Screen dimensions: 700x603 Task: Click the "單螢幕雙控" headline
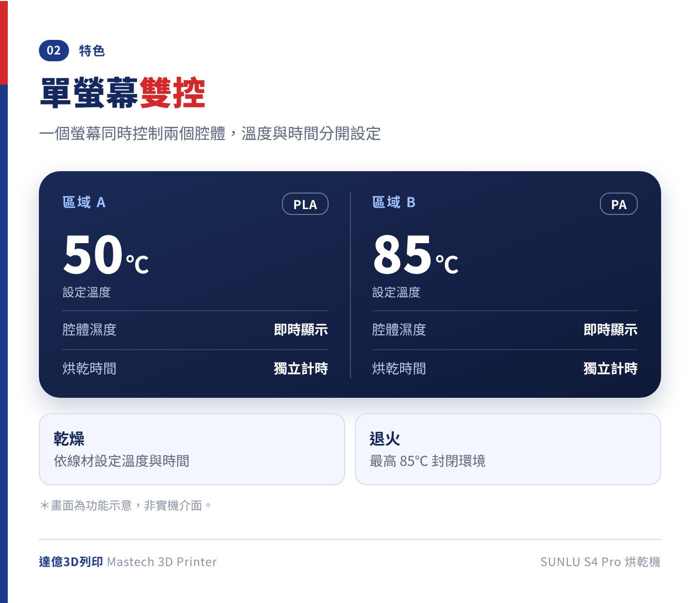122,92
